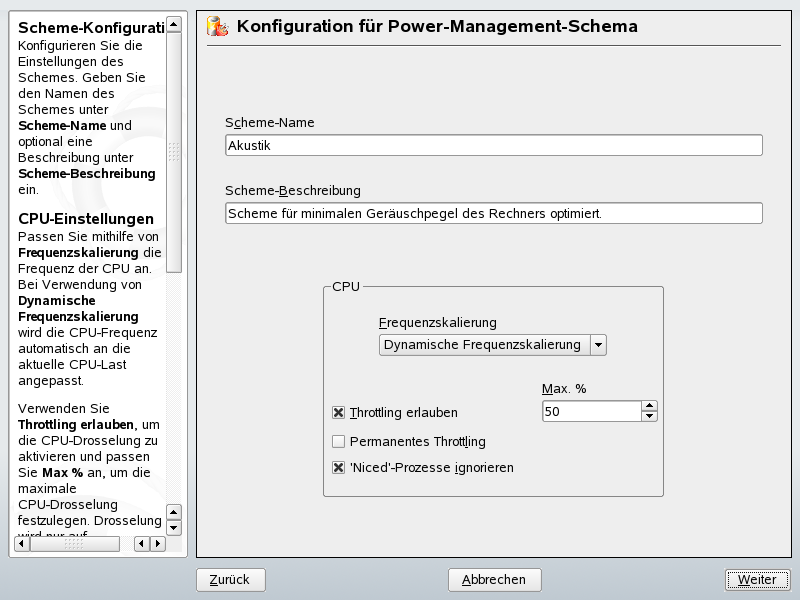The width and height of the screenshot is (800, 600).
Task: Increase Max. % with the up spinner arrow
Action: tap(650, 406)
